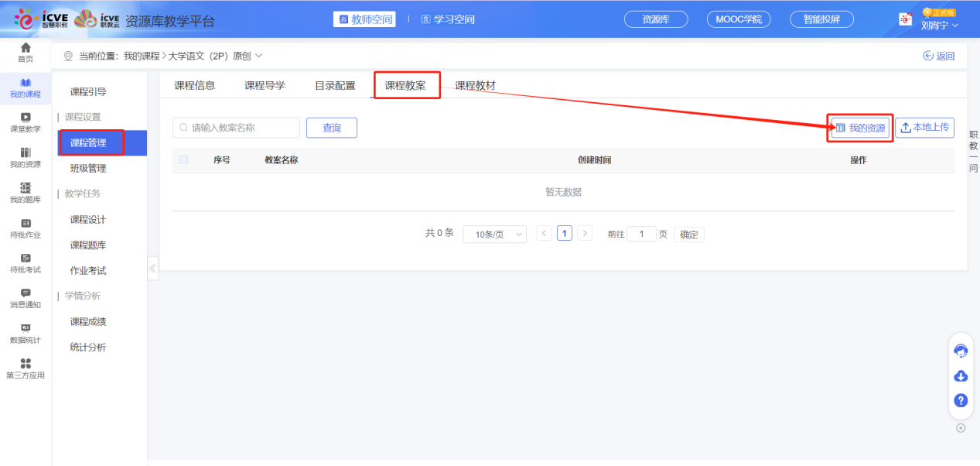
Task: Click inside the 请输入教案名称 search field
Action: [236, 127]
